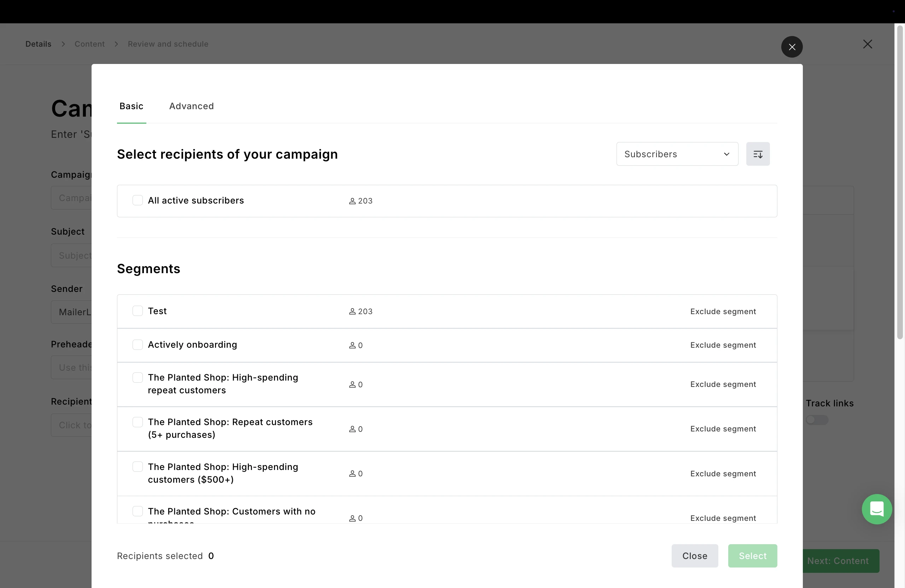The image size is (905, 588).
Task: Click the page's vertical scrollbar
Action: [x=900, y=182]
